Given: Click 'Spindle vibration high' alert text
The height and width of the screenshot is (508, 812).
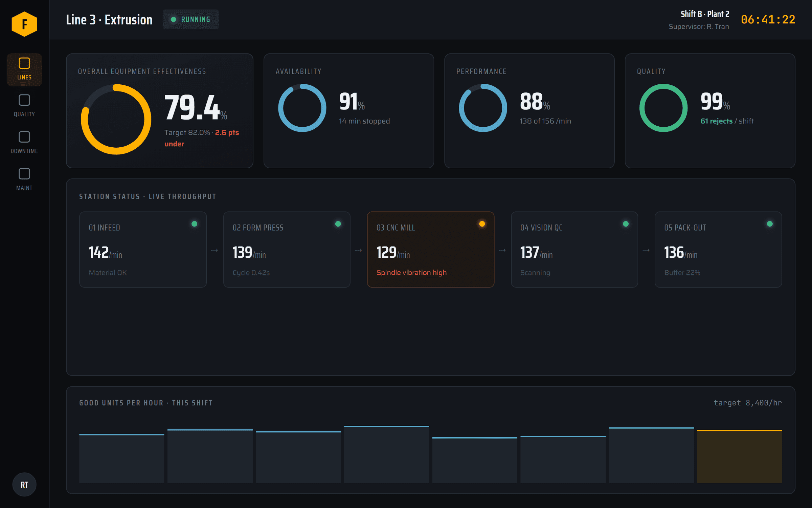Looking at the screenshot, I should (x=411, y=273).
